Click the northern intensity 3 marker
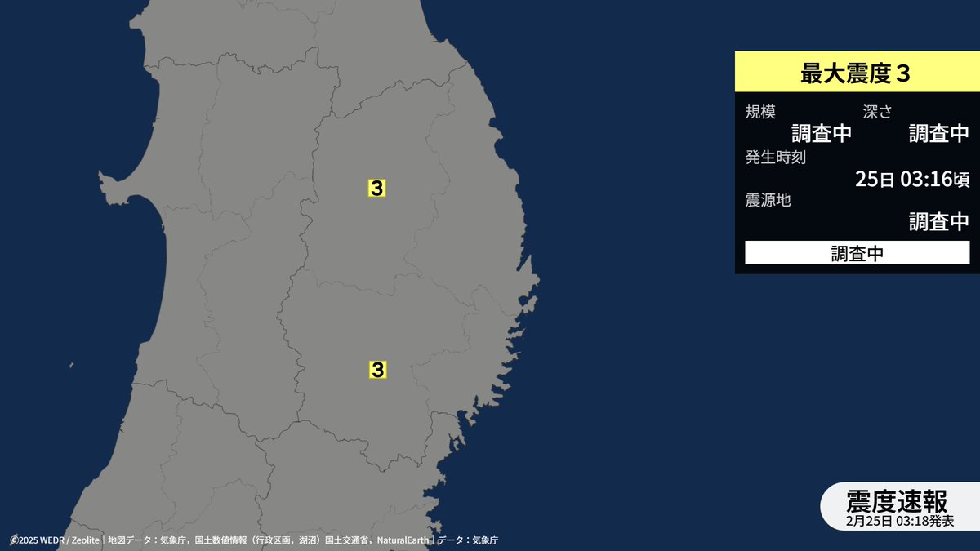 (376, 187)
